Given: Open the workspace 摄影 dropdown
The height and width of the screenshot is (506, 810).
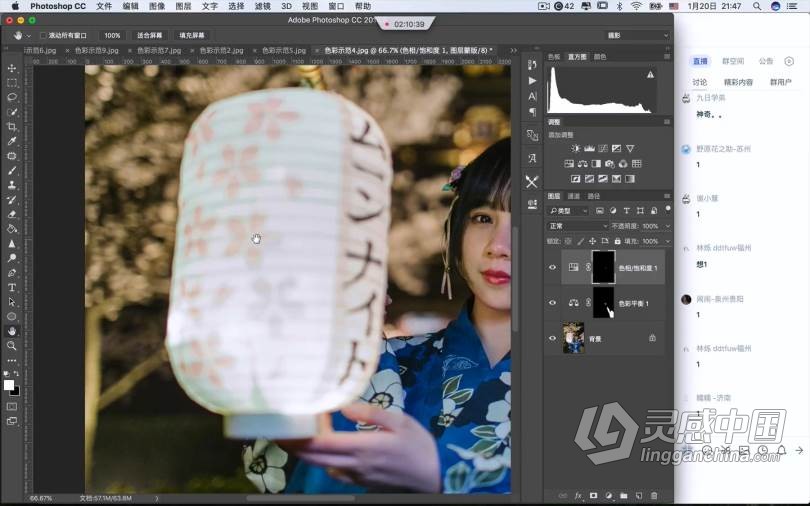Looking at the screenshot, I should (637, 36).
